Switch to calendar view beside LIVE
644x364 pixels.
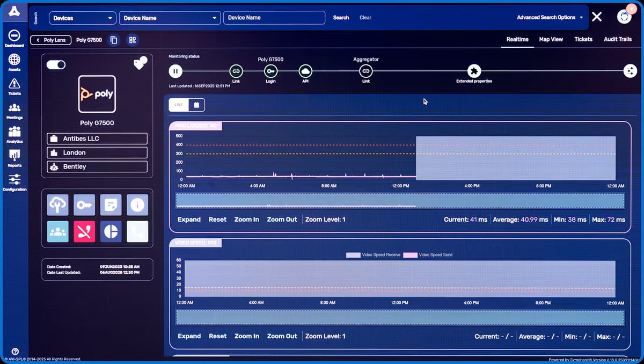point(196,105)
